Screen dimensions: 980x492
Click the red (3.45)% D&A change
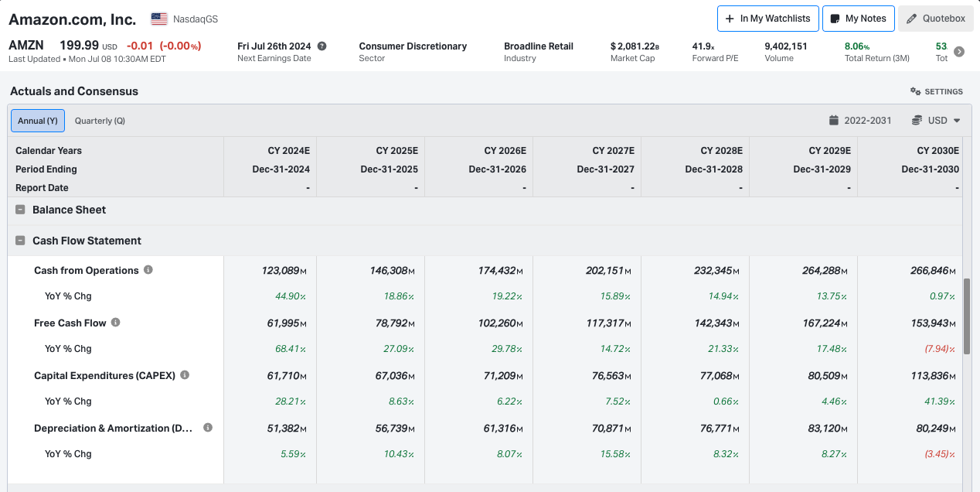(x=941, y=454)
